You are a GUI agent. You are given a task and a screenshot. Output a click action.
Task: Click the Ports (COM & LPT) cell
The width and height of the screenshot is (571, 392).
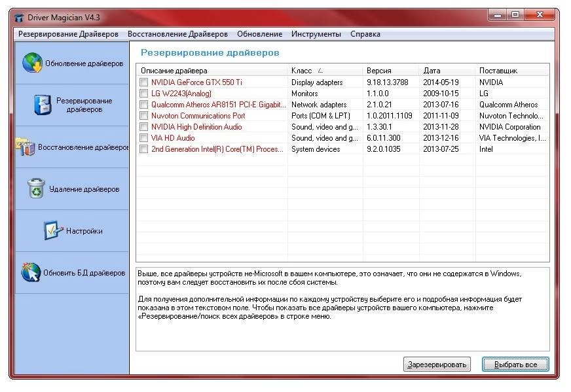(x=321, y=116)
